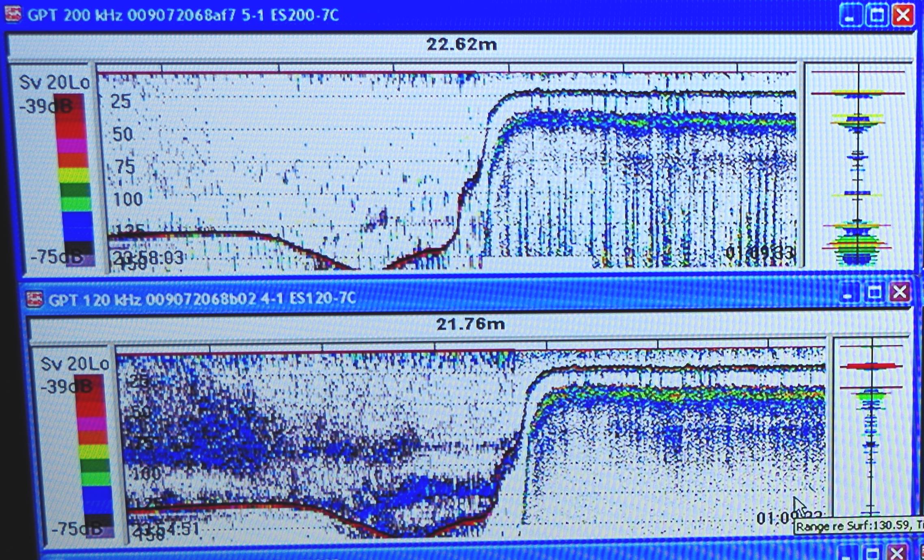Click the 23:58:03 start time in the 200 kHz echogram
Image resolution: width=924 pixels, height=560 pixels.
[x=148, y=257]
